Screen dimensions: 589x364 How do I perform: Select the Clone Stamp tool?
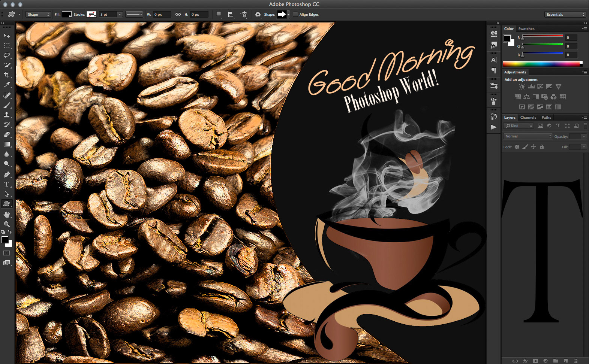6,115
